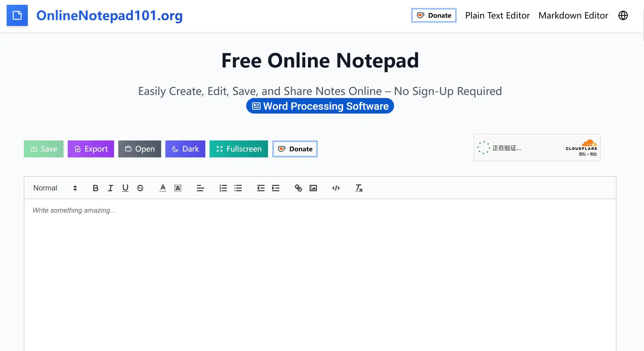Increase the indent level
The height and width of the screenshot is (351, 644).
coord(275,188)
